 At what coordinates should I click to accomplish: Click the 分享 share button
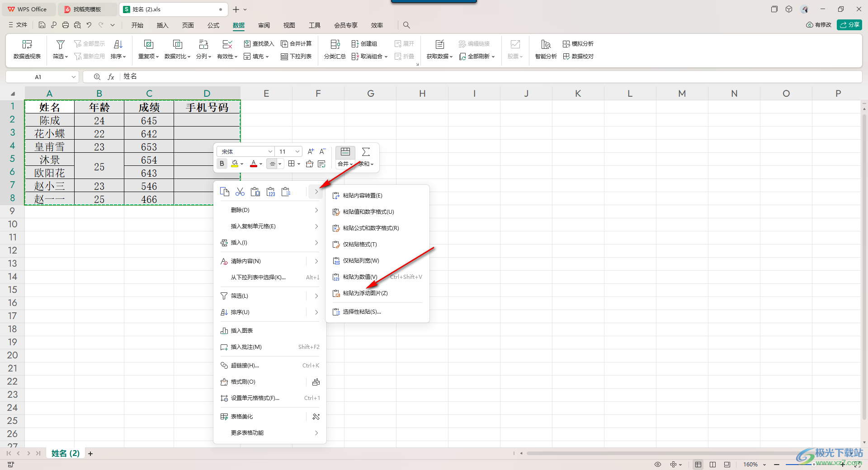click(x=849, y=25)
